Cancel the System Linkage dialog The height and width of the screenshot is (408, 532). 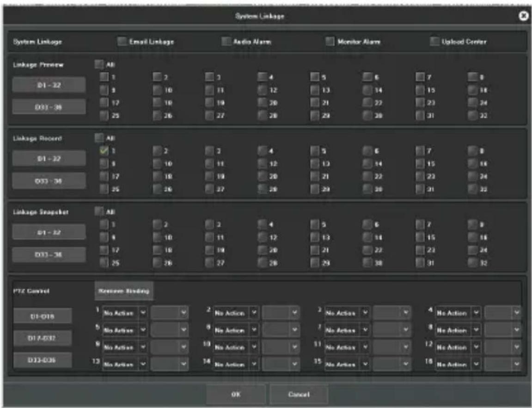coord(299,394)
